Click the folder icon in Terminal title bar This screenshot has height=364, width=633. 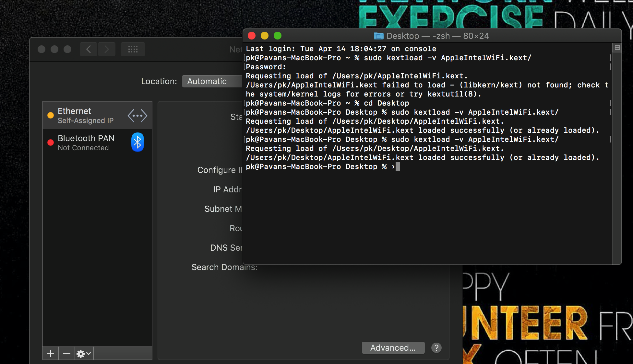pyautogui.click(x=378, y=36)
